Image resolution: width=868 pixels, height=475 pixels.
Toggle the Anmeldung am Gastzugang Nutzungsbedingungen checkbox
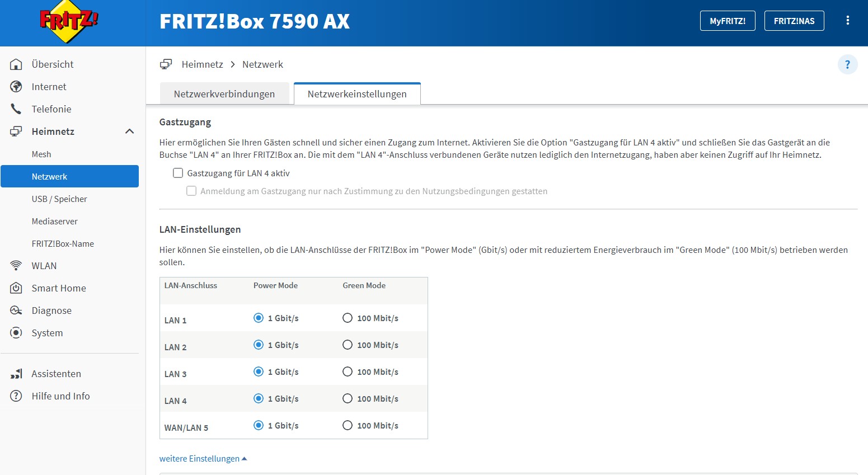pos(191,191)
